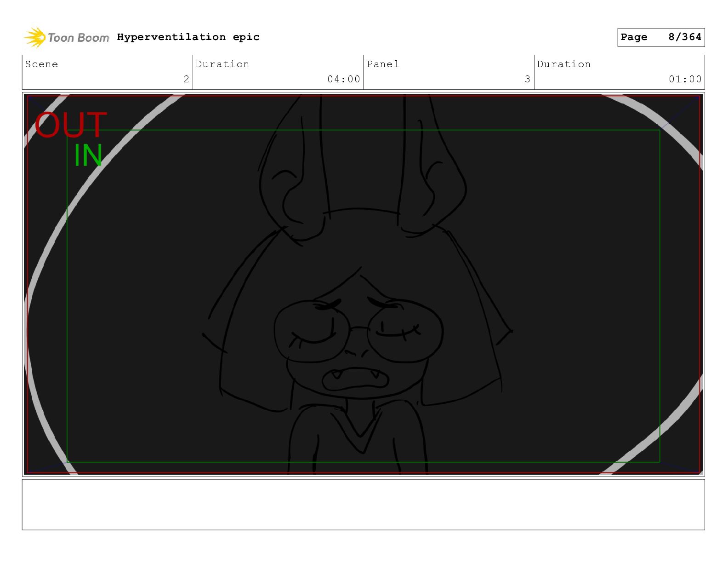Click the Panel label cell
This screenshot has width=728, height=563.
coord(449,72)
